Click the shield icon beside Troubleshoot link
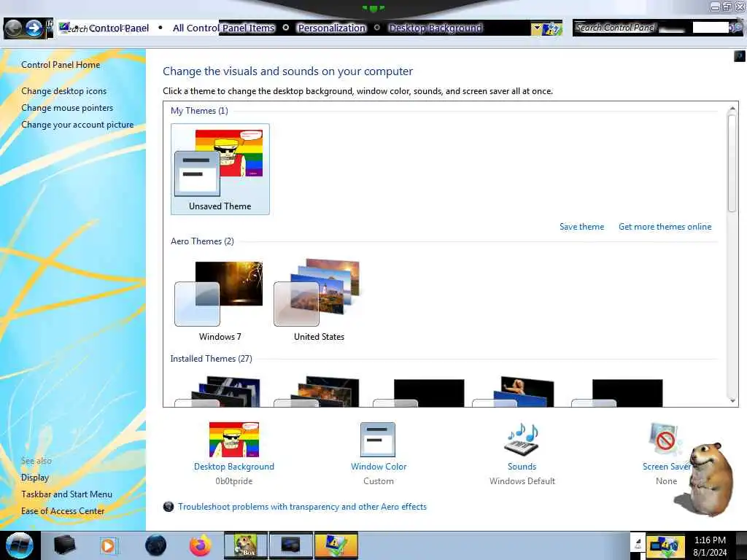Screen dimensions: 747x560 coord(169,507)
